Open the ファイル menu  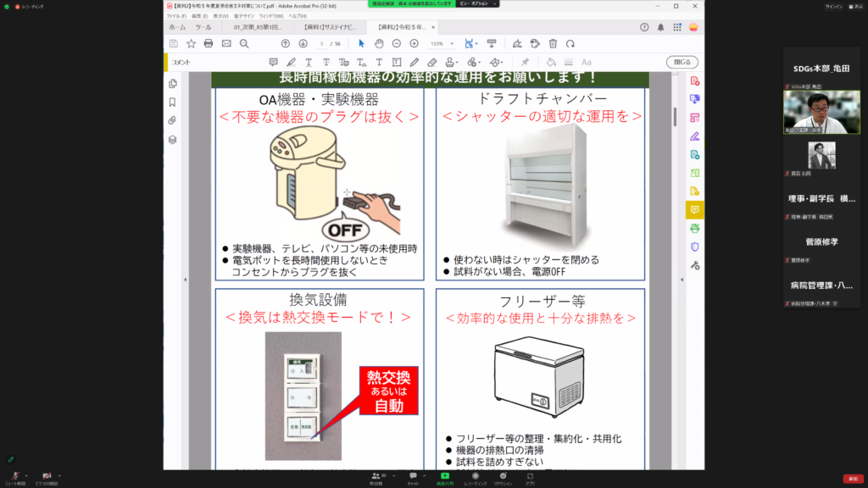point(176,16)
